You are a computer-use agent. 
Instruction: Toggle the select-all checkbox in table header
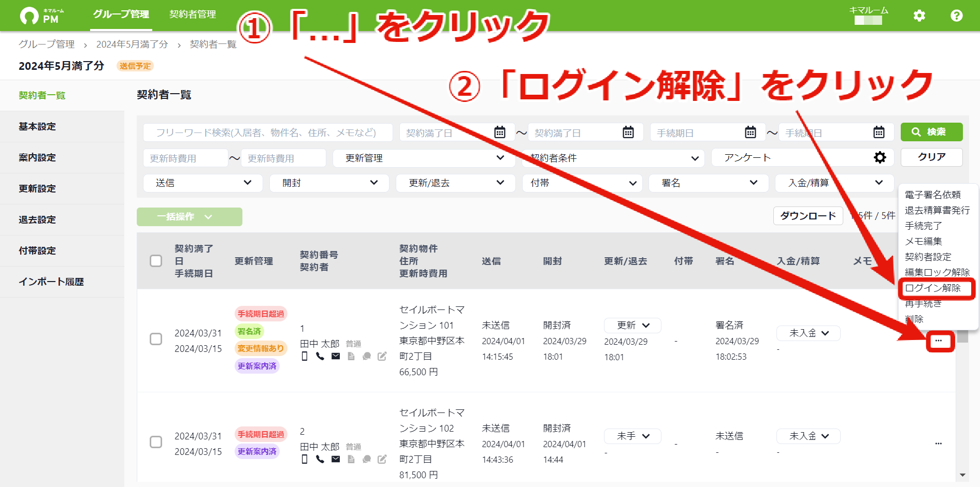point(156,260)
